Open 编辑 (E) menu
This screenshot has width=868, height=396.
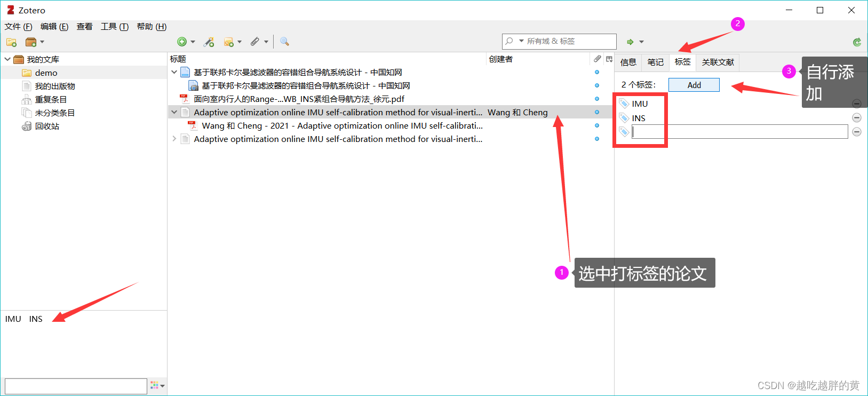click(54, 27)
